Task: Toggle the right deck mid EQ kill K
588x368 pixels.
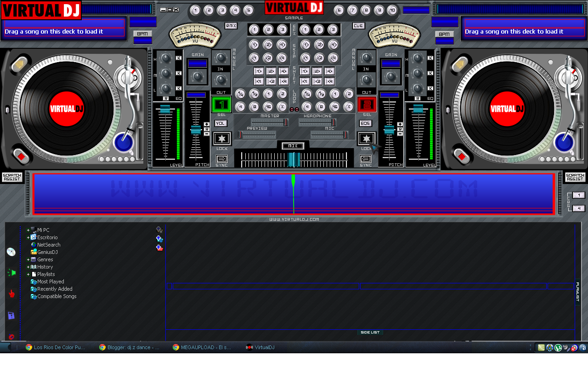Action: point(430,73)
